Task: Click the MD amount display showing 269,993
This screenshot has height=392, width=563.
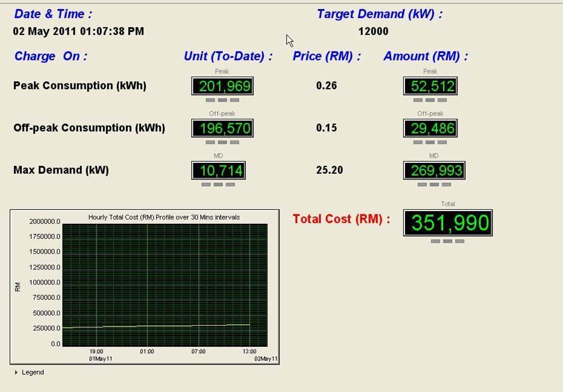Action: click(x=433, y=171)
